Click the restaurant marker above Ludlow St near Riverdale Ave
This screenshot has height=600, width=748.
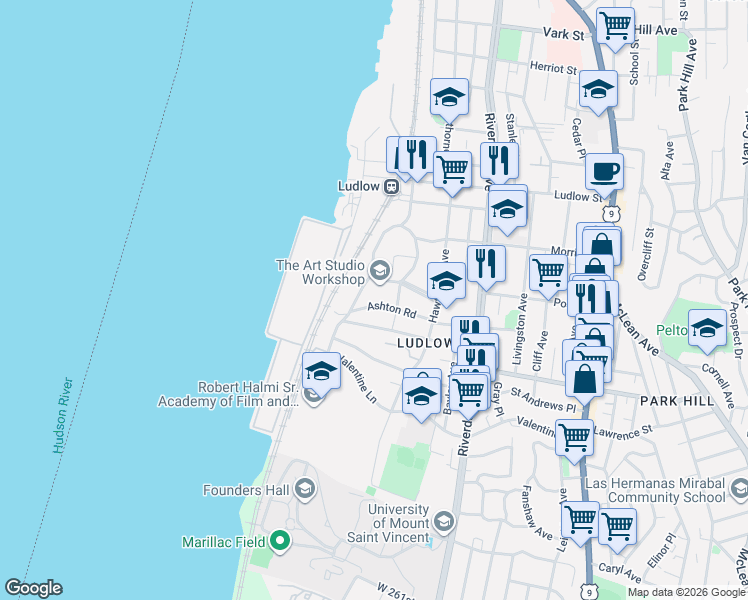[499, 162]
